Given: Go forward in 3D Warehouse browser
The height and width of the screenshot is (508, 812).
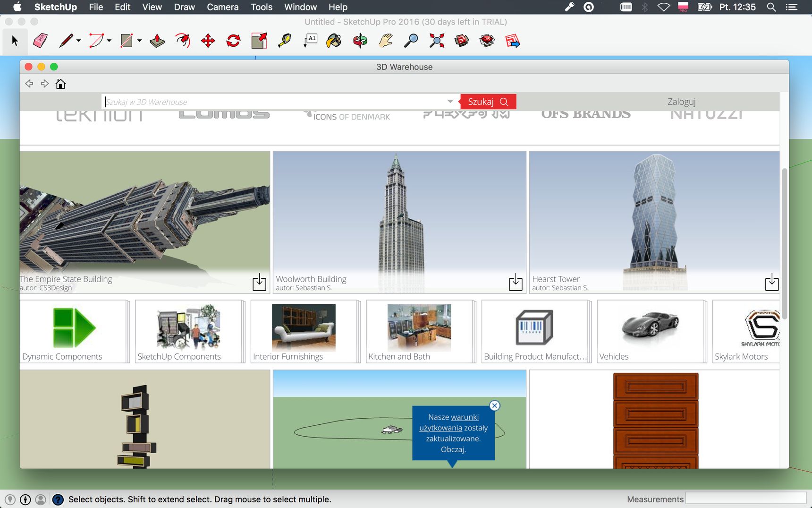Looking at the screenshot, I should 45,84.
